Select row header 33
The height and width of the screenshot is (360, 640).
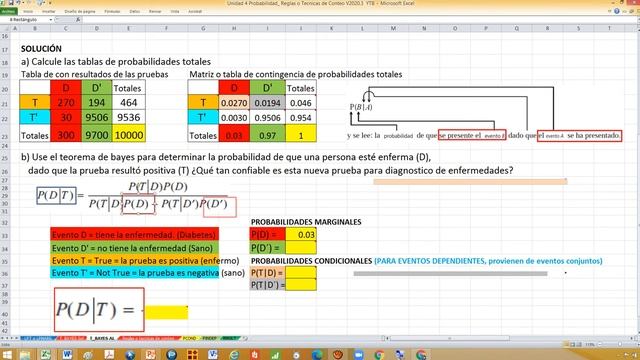(x=5, y=236)
